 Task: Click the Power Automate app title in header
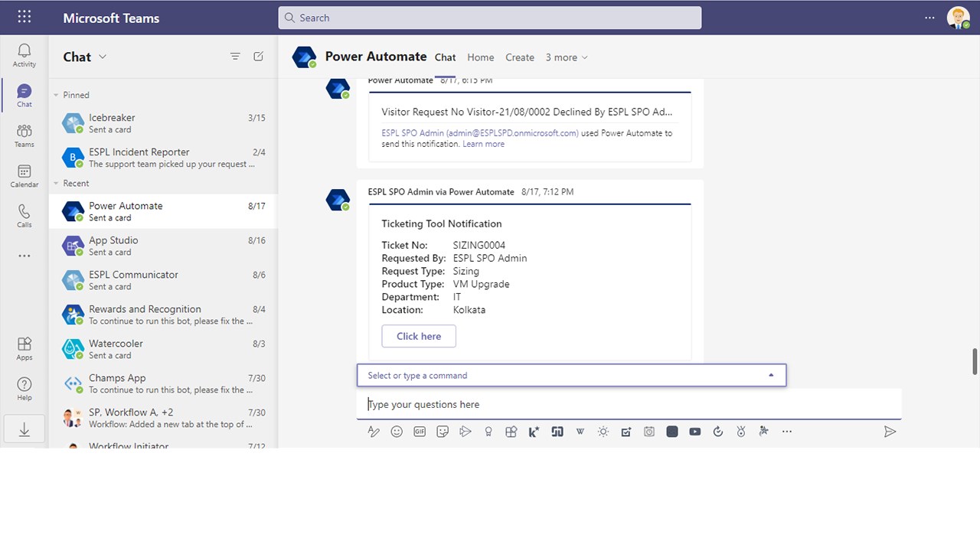click(x=376, y=56)
